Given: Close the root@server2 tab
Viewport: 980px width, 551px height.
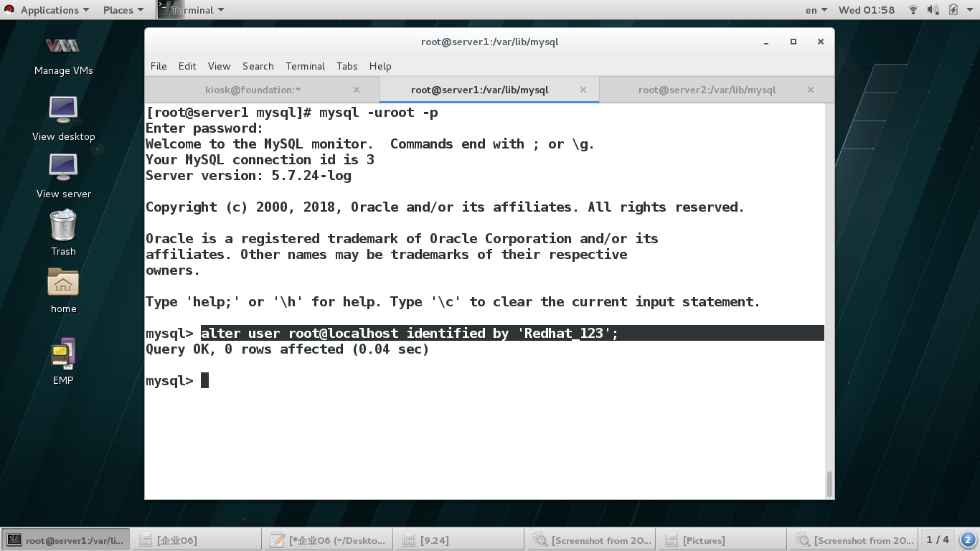Looking at the screenshot, I should click(x=811, y=90).
